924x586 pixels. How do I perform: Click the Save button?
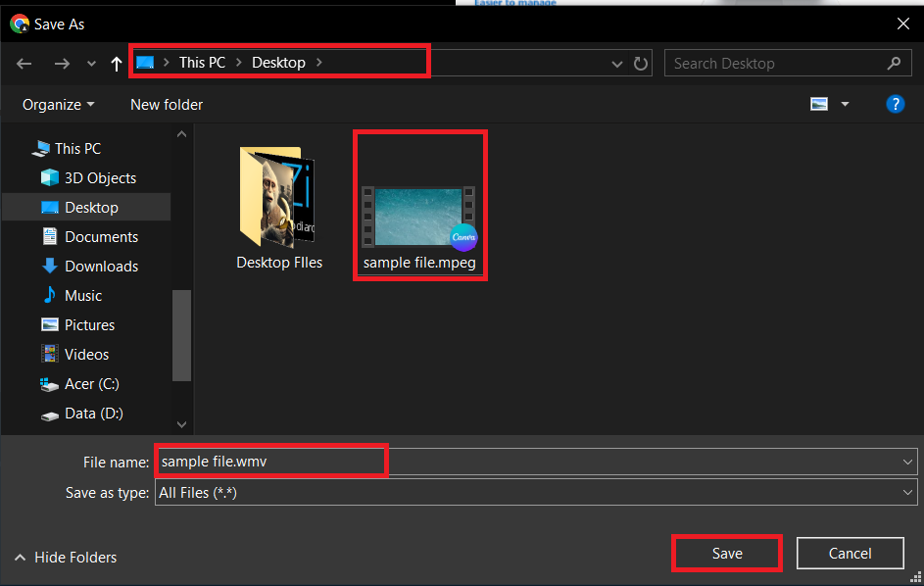click(x=726, y=553)
